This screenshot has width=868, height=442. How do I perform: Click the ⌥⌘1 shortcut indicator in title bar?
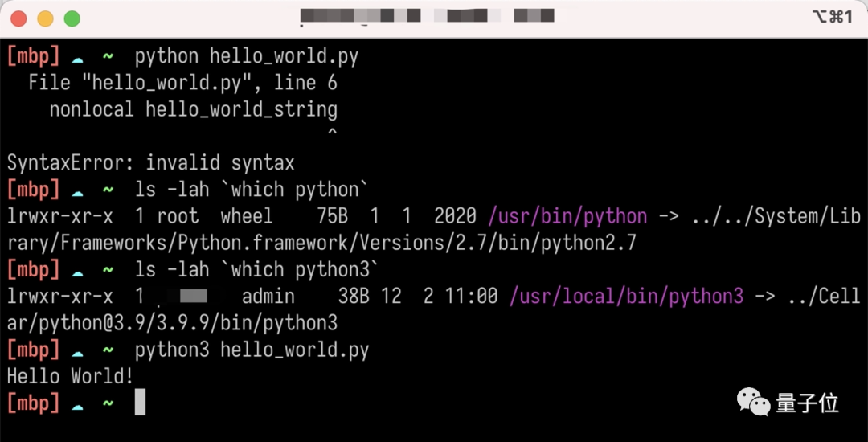coord(831,16)
